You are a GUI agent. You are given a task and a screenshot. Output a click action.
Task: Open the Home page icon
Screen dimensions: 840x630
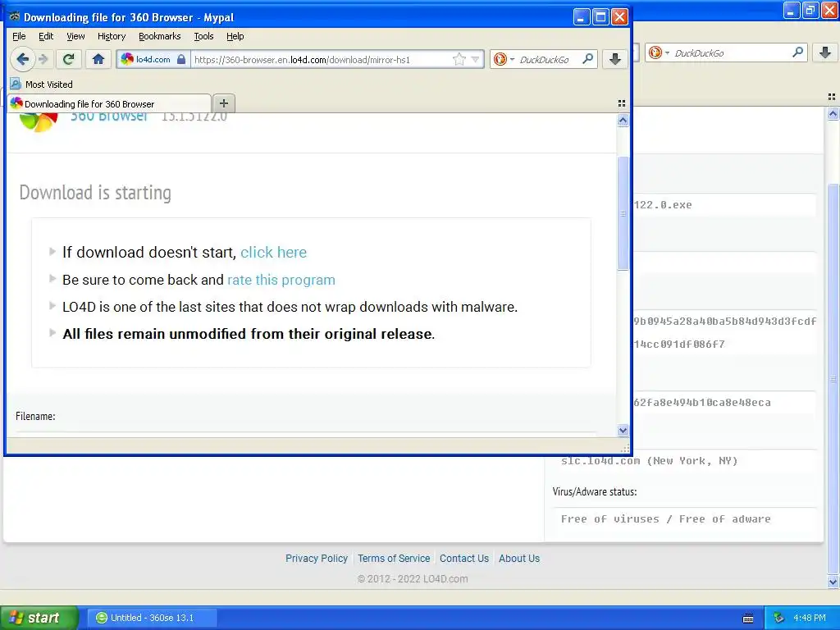point(98,59)
